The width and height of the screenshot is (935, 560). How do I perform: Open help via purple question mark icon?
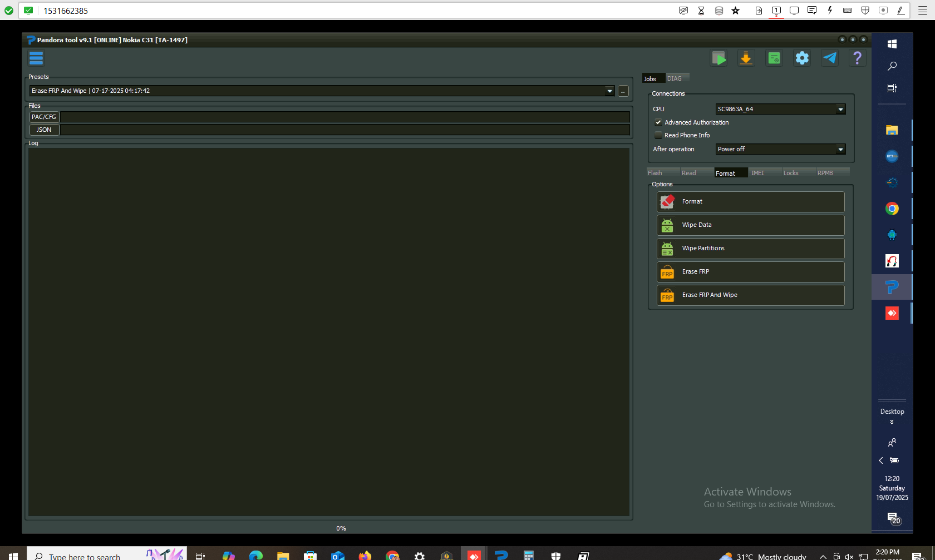858,58
